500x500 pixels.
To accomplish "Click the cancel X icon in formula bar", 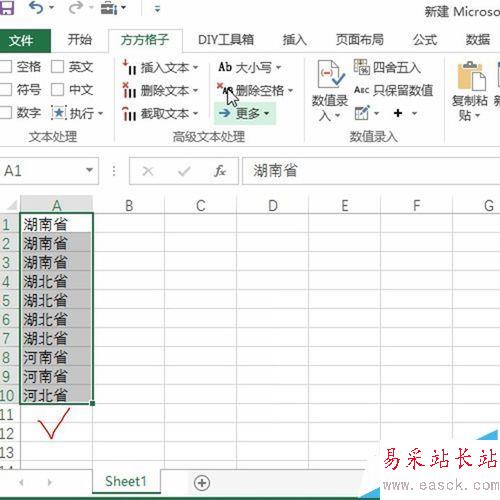I will [148, 171].
